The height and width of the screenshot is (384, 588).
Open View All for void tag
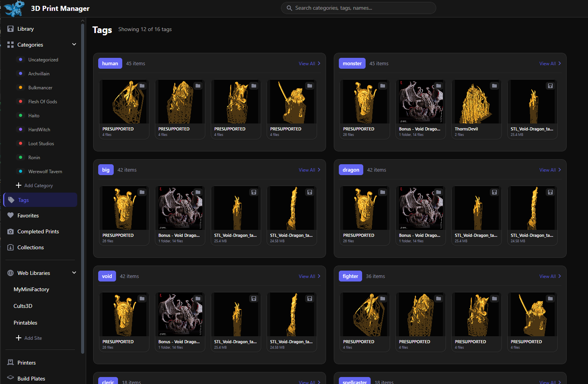click(x=310, y=276)
